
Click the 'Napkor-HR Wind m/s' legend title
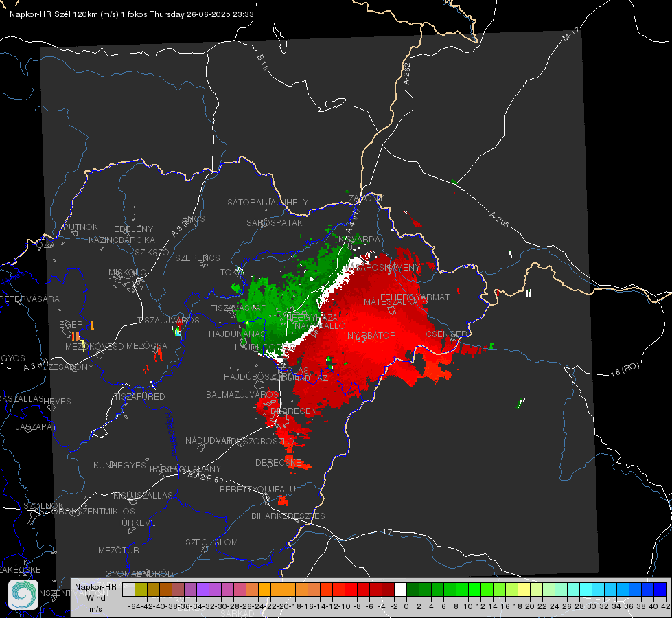(x=95, y=597)
